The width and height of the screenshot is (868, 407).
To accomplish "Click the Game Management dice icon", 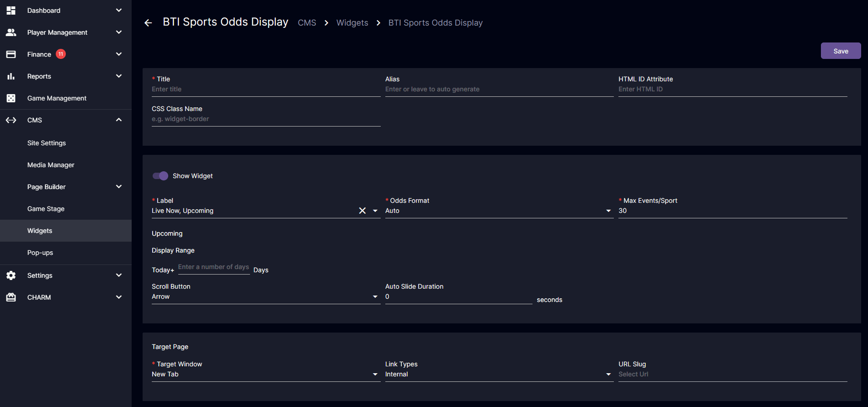I will point(11,98).
